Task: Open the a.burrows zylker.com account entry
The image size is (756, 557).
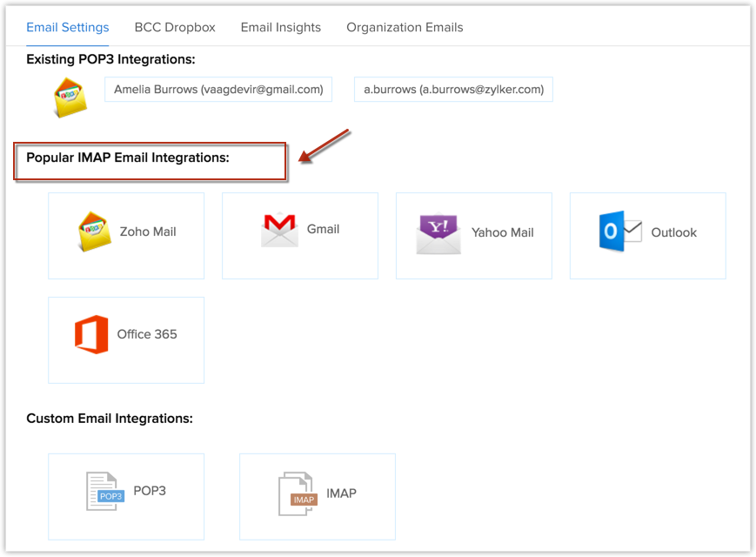Action: pos(453,89)
